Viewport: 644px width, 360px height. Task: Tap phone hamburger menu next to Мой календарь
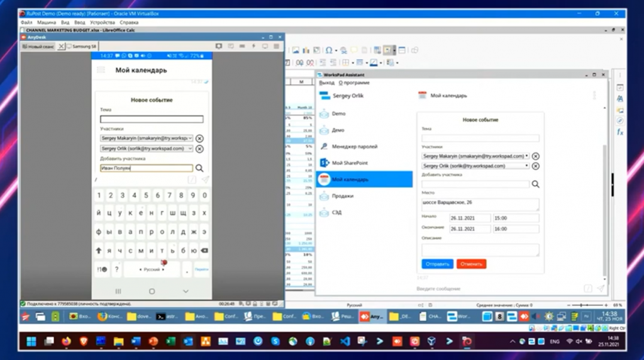(x=101, y=70)
